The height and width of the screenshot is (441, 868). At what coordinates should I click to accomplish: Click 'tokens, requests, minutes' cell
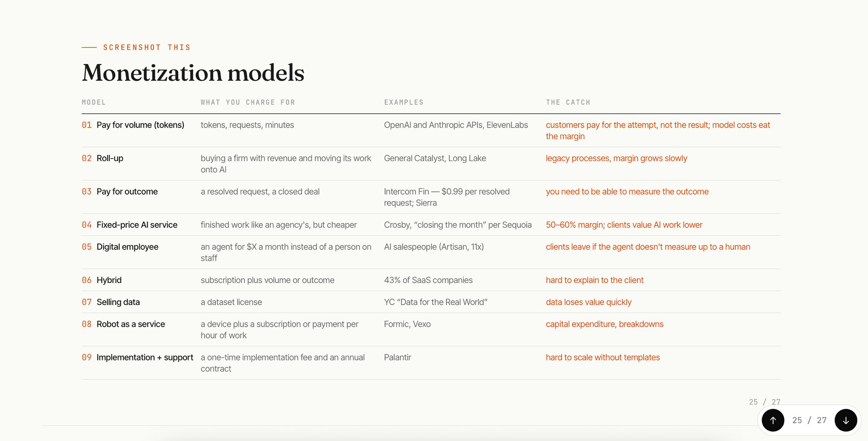[x=247, y=125]
